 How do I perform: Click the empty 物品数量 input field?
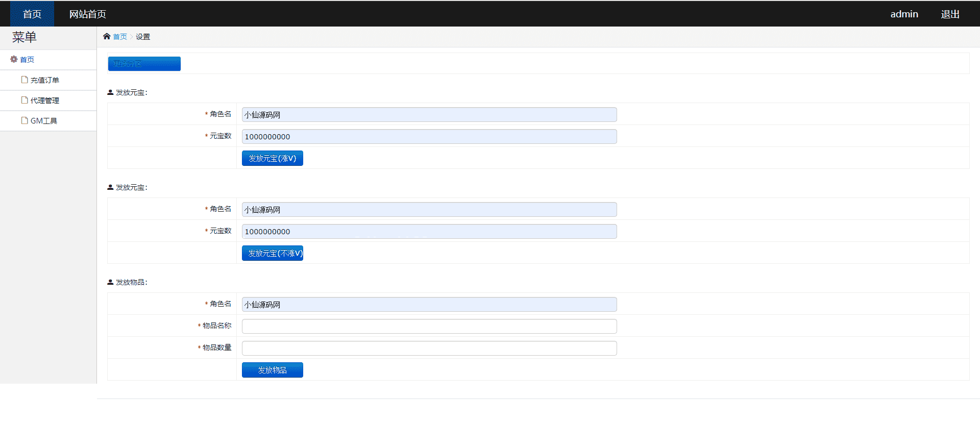tap(429, 348)
